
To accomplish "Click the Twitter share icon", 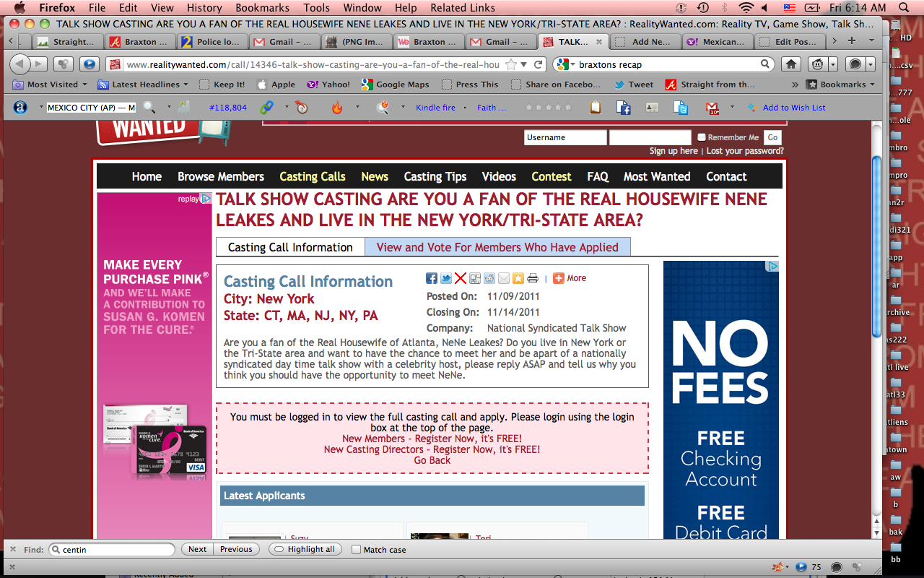I will click(x=446, y=278).
